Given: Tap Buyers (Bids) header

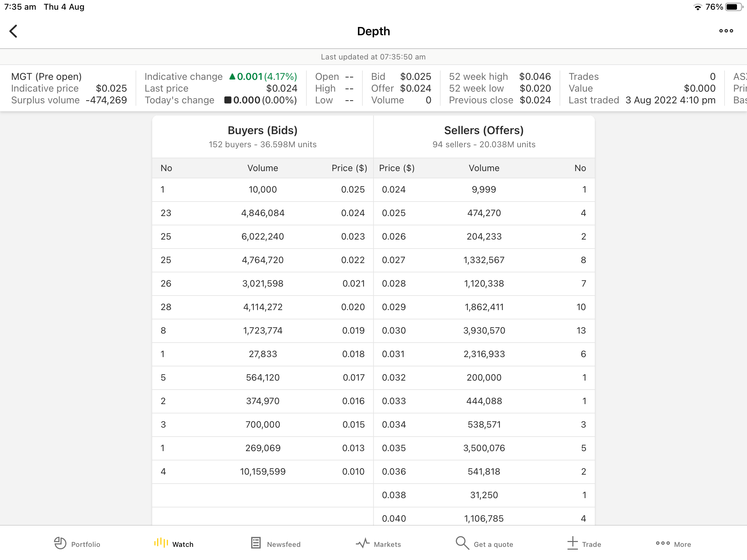Looking at the screenshot, I should (263, 130).
